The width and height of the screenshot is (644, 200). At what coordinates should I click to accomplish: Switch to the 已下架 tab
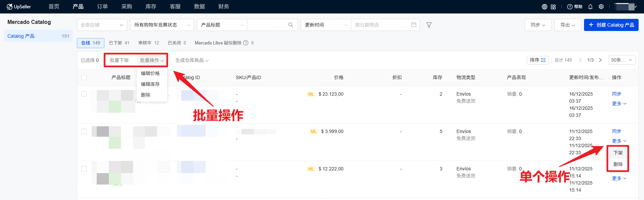(x=119, y=43)
